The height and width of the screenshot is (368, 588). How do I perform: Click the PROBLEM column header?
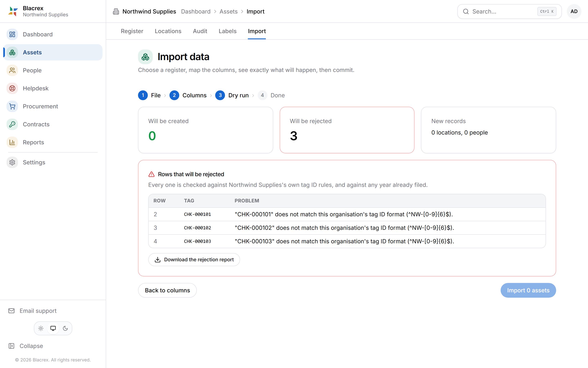tap(247, 201)
